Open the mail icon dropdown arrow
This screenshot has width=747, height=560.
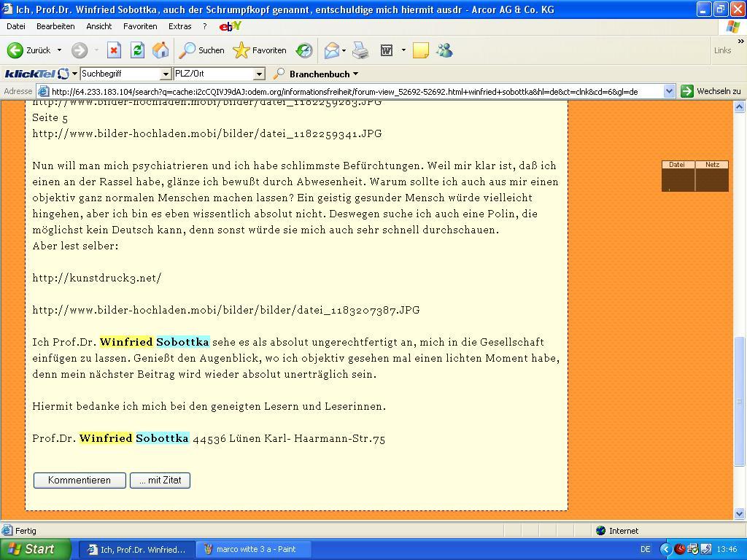(344, 50)
